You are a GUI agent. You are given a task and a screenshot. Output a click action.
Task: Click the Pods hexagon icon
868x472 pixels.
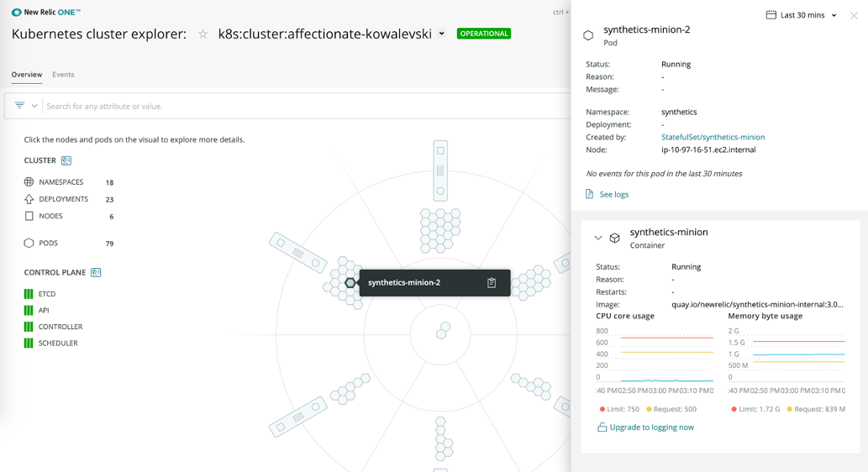tap(29, 243)
